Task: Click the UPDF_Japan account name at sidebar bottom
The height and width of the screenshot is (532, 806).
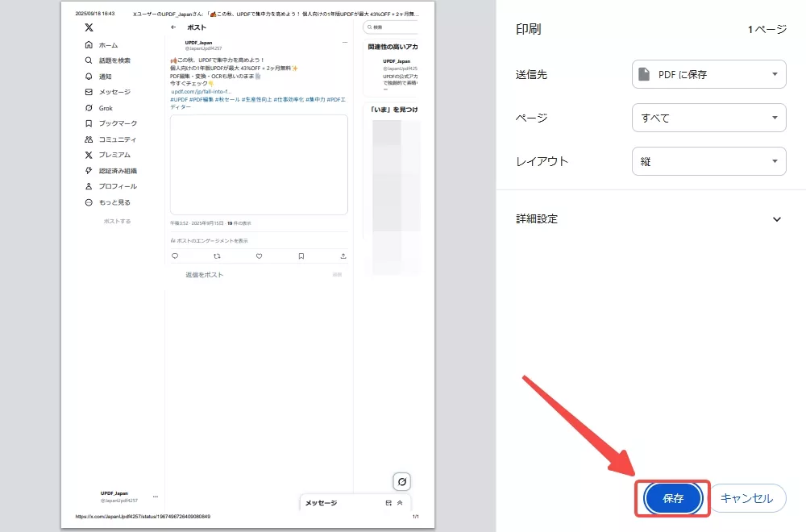Action: pyautogui.click(x=114, y=493)
